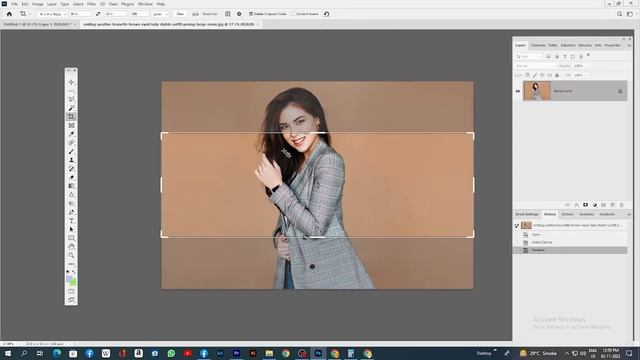The width and height of the screenshot is (640, 360).
Task: Set history brush source on the snapshot
Action: click(517, 225)
